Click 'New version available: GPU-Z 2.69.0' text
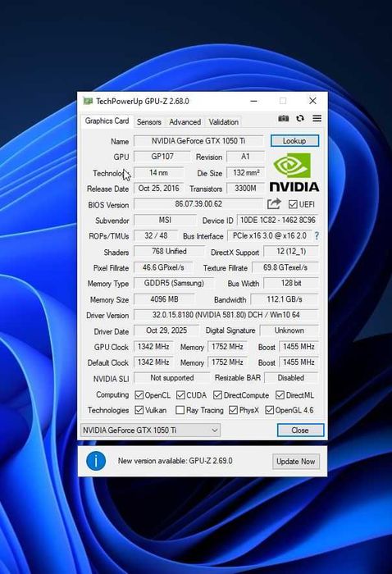Image resolution: width=392 pixels, height=574 pixels. click(x=175, y=461)
